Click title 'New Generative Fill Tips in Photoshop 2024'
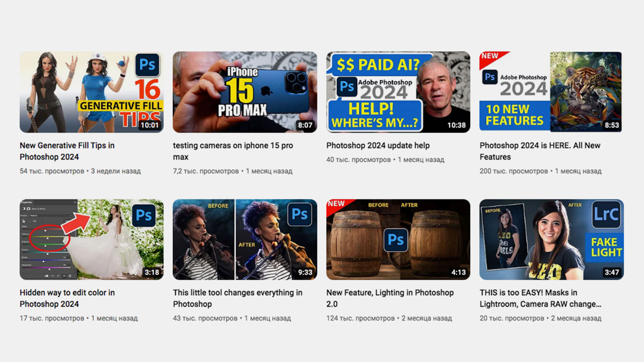 point(67,151)
